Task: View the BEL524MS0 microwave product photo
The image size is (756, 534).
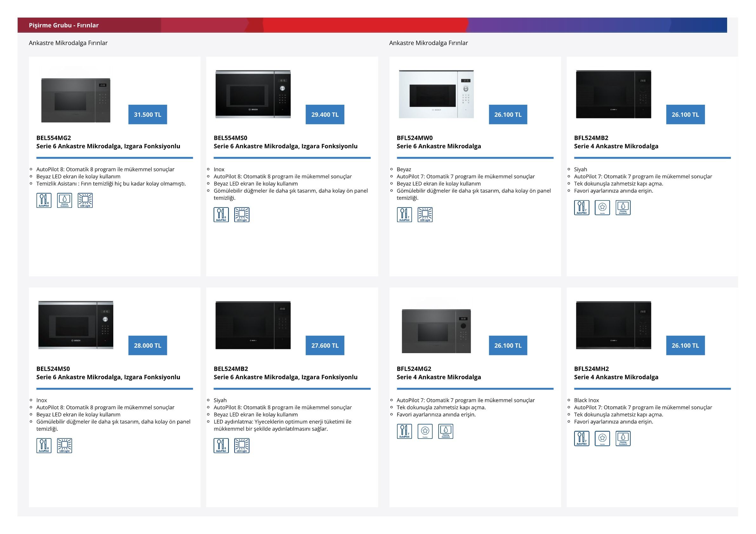Action: point(76,325)
